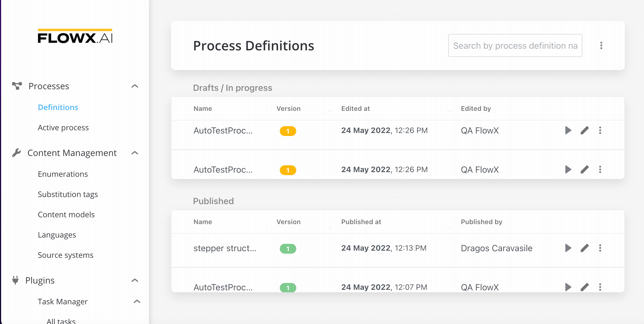Click the 12:13 PM published date cell
Screen dimensions: 644x324
click(x=384, y=248)
